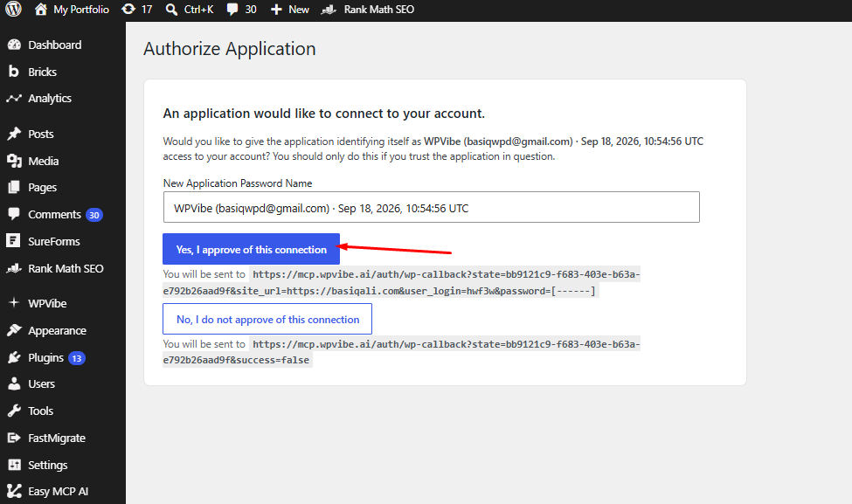Click the plus icon beside New

276,10
